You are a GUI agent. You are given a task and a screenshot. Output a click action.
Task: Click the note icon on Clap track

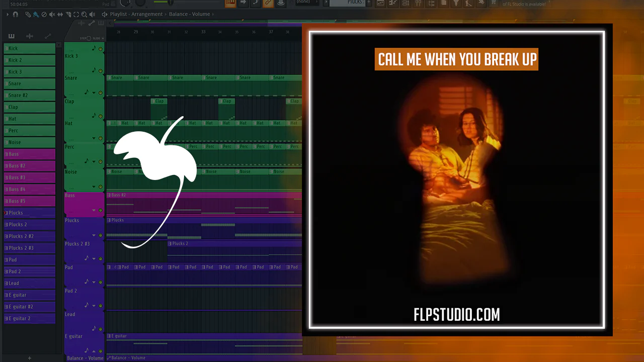pyautogui.click(x=94, y=116)
